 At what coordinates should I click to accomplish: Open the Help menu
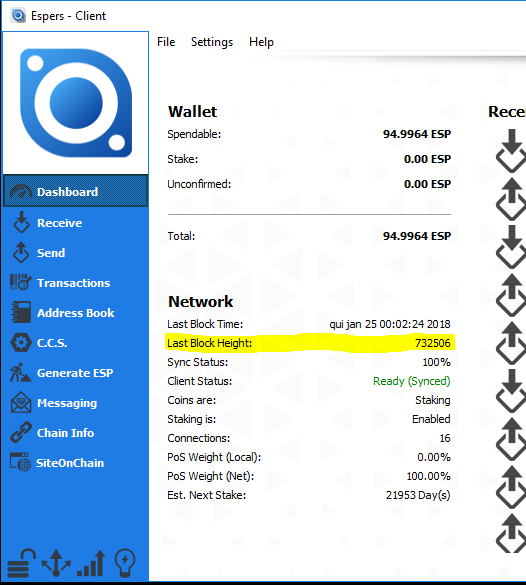coord(261,42)
